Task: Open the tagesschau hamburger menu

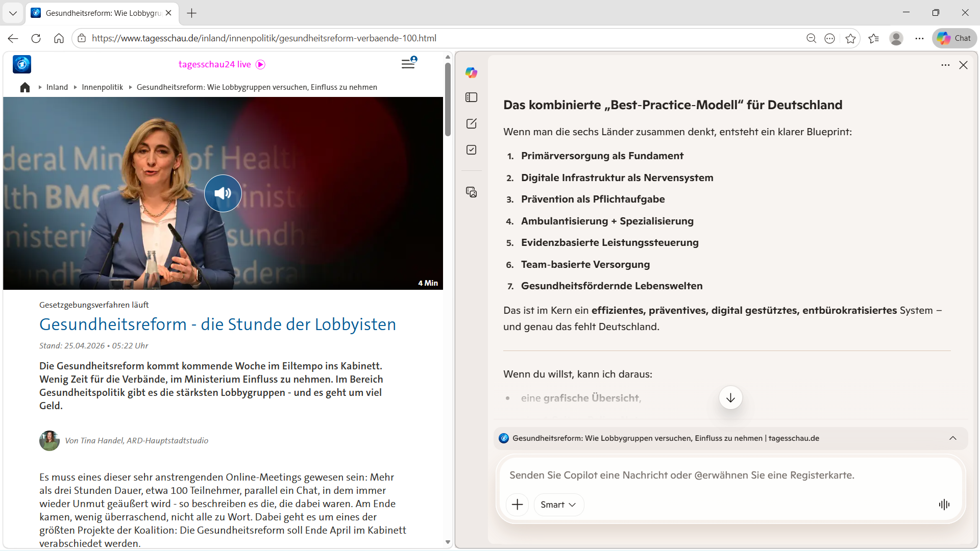Action: click(408, 64)
